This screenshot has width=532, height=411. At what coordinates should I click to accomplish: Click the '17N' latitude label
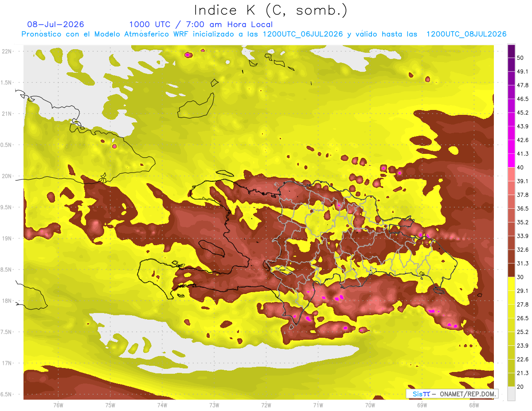pos(7,363)
